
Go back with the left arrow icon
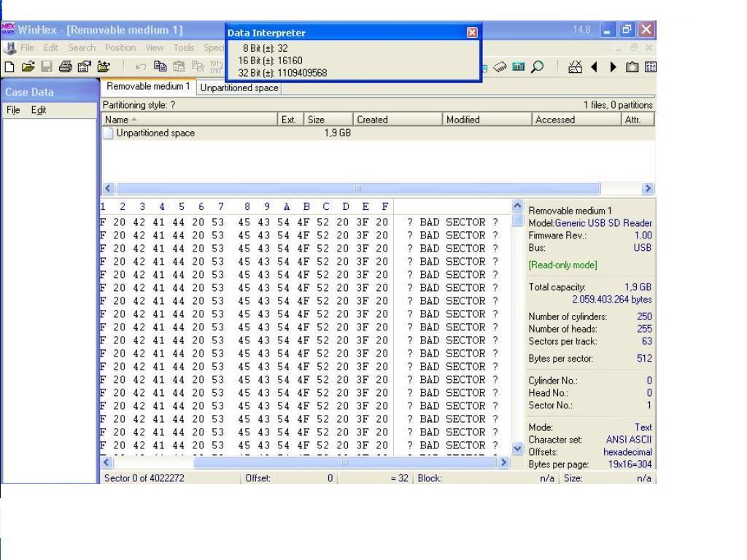coord(594,67)
